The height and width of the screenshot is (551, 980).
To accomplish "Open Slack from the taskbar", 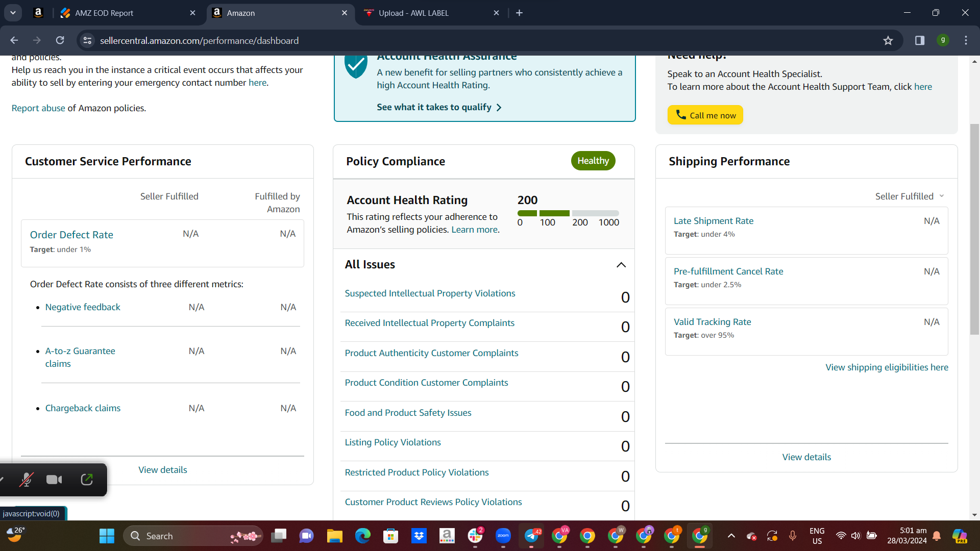I will point(475,536).
